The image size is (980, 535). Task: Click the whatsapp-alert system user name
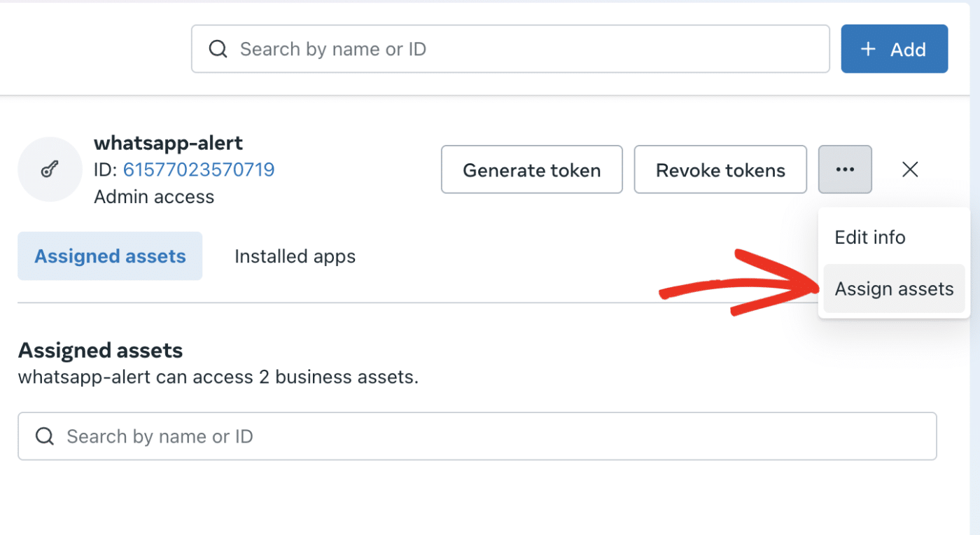[168, 142]
